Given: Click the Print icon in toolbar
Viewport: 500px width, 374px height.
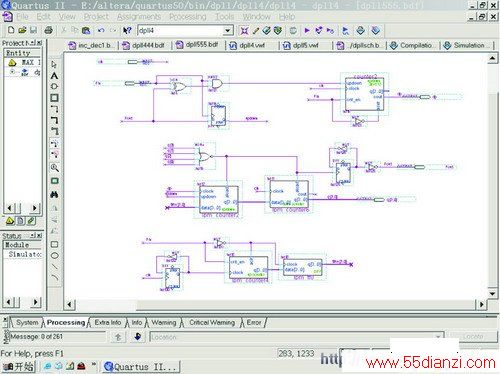Looking at the screenshot, I should coord(49,30).
